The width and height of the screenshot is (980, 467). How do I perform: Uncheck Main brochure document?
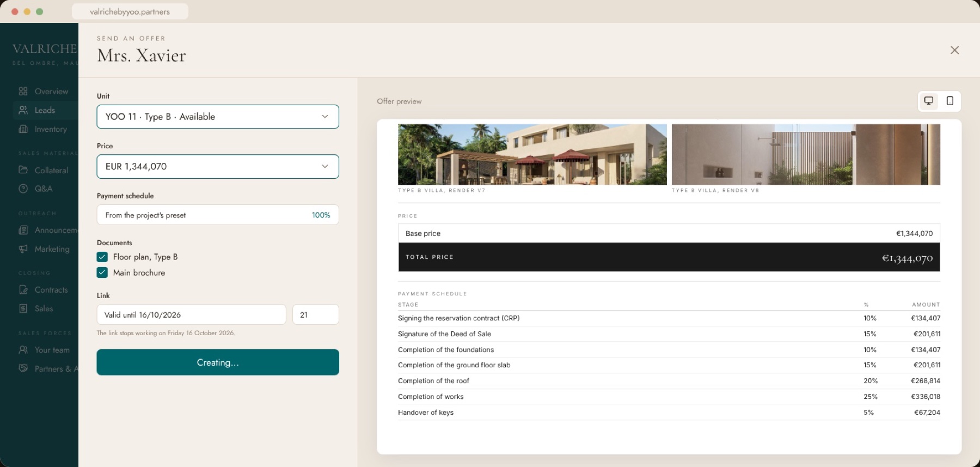[x=102, y=272]
